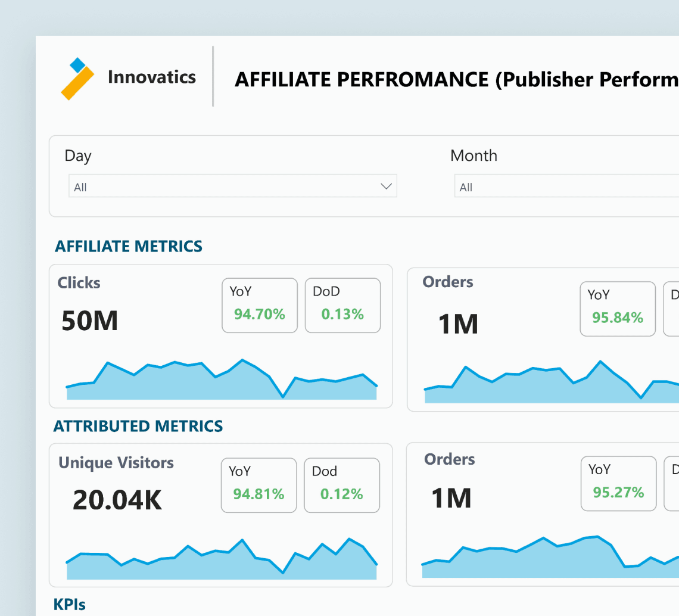
Task: Select the Clicks DoD 0.13% card
Action: tap(342, 306)
